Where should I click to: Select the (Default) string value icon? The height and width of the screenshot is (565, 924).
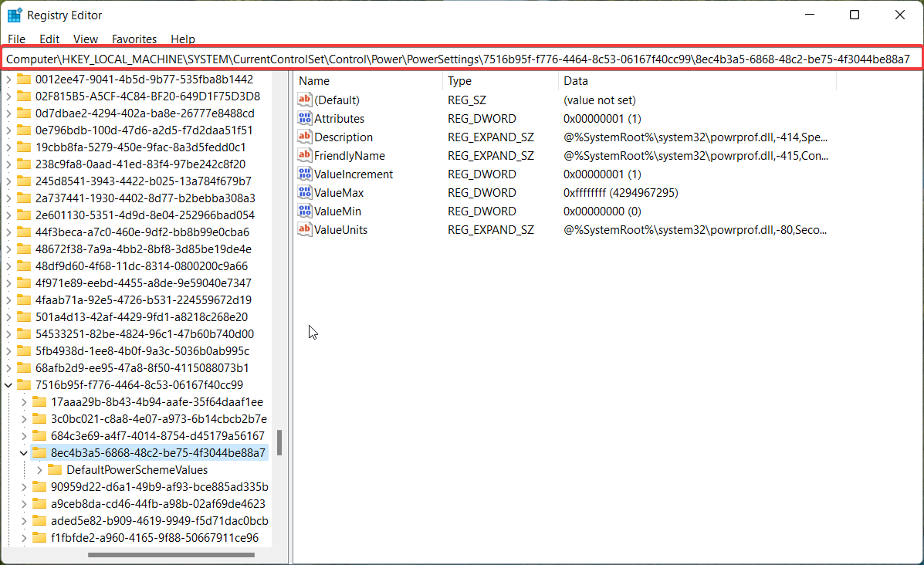pyautogui.click(x=304, y=100)
